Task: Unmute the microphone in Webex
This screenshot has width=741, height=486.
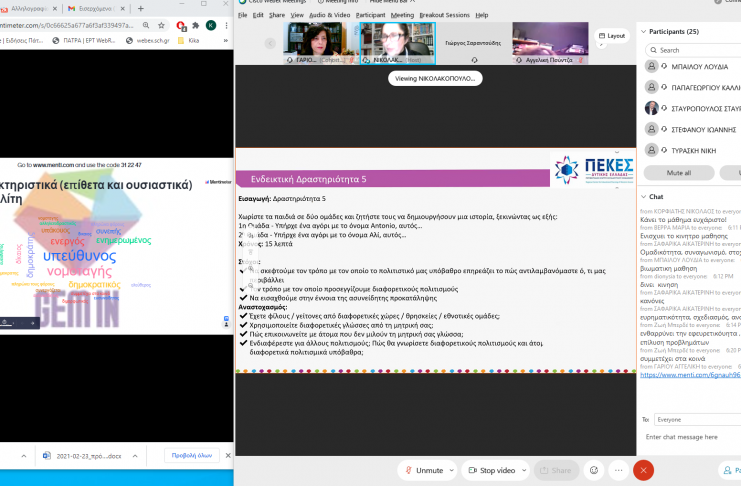Action: click(x=422, y=470)
